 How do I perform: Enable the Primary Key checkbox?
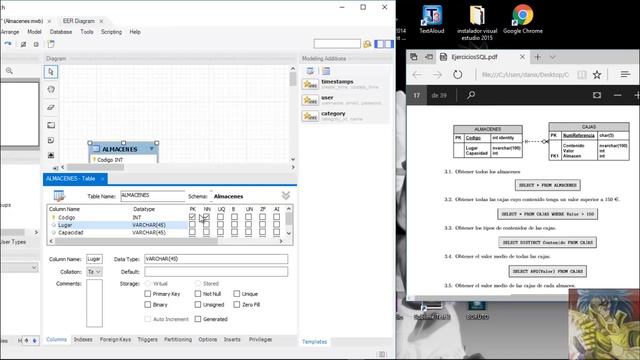click(x=148, y=293)
